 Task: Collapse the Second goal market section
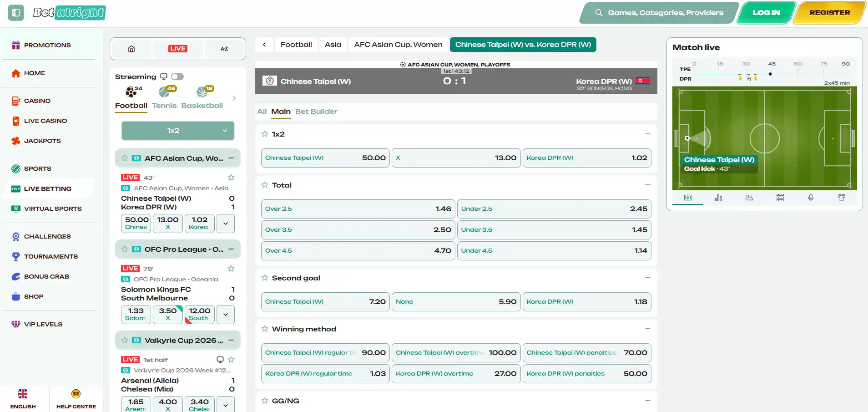[x=648, y=278]
